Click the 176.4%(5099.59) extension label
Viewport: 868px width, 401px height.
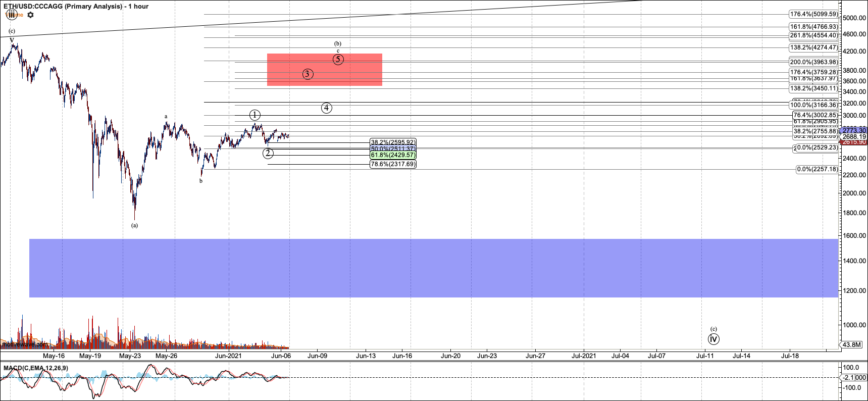tap(813, 15)
